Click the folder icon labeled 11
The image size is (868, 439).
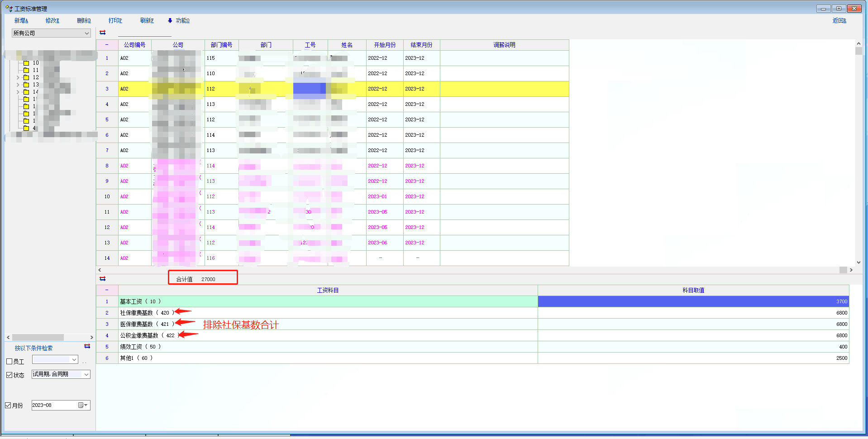tap(26, 70)
